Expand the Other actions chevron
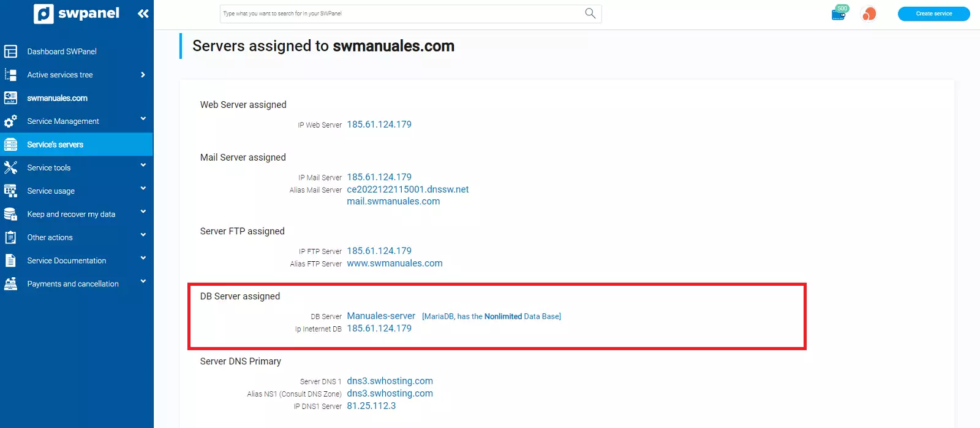 143,235
